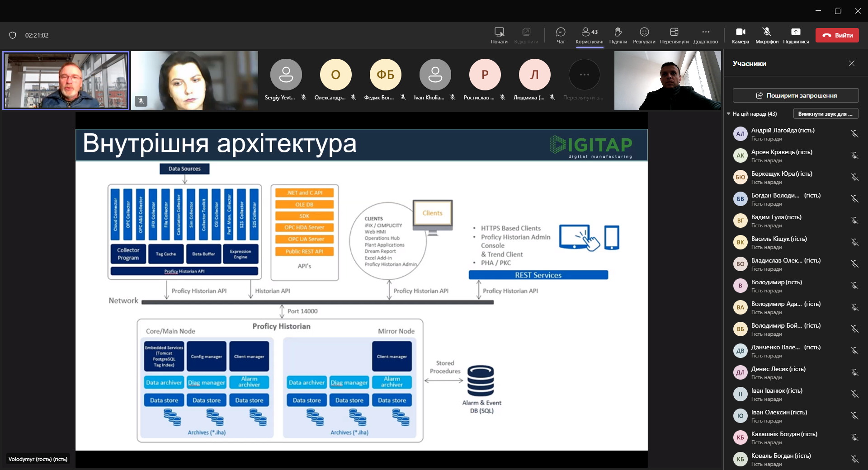Screen dimensions: 868x470
Task: Select participant Василь Кіщук in list
Action: pos(796,242)
